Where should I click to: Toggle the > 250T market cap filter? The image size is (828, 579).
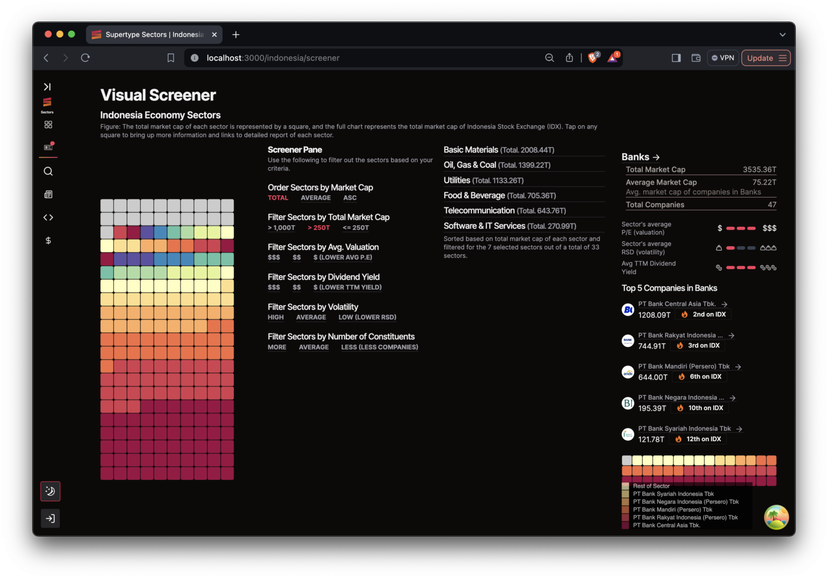click(x=318, y=228)
